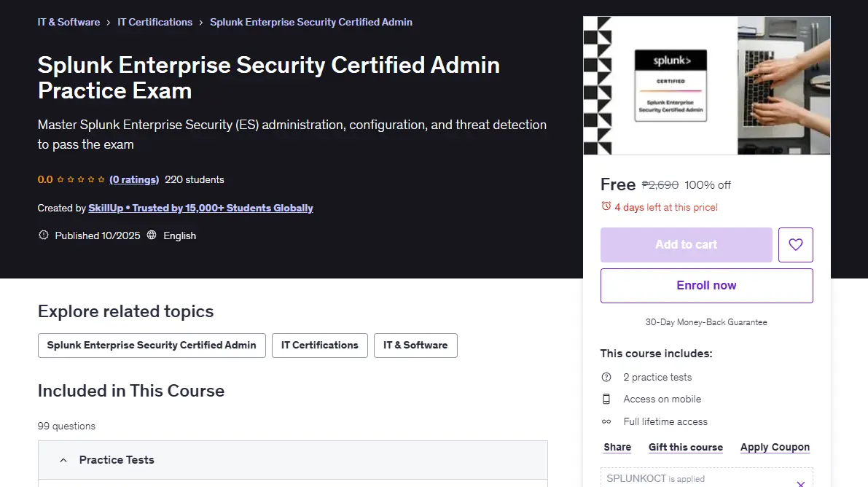
Task: Click 'Published 10/2025' text
Action: 98,235
